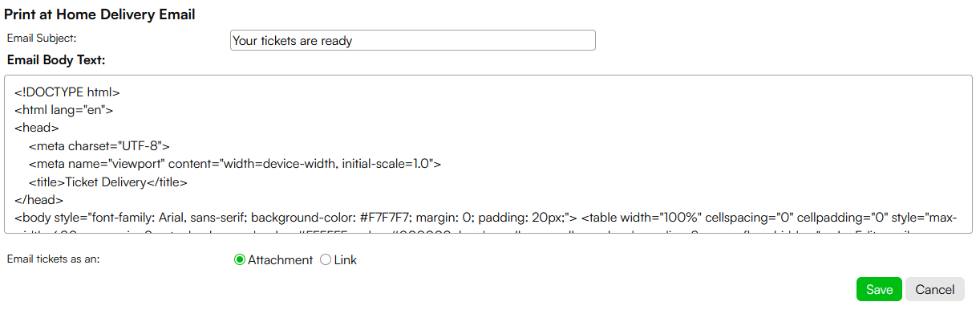Click the Print at Home Delivery Email heading
Viewport: 980px width, 310px height.
(100, 14)
